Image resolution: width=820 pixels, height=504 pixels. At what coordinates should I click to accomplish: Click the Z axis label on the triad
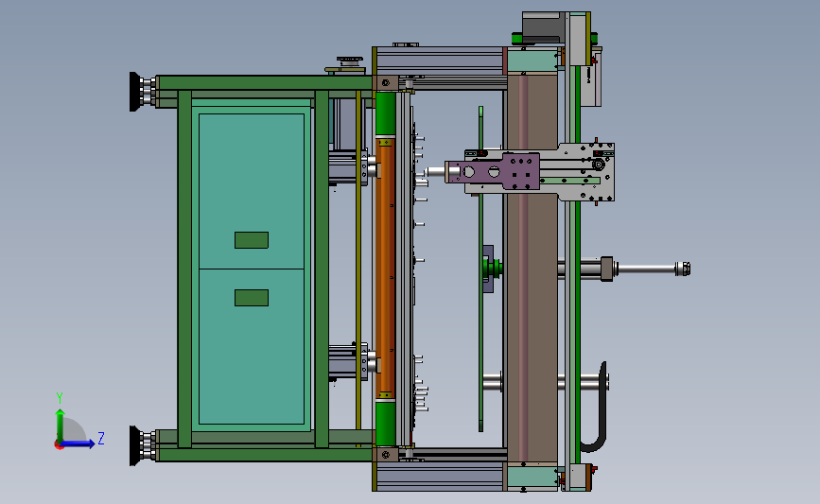101,438
